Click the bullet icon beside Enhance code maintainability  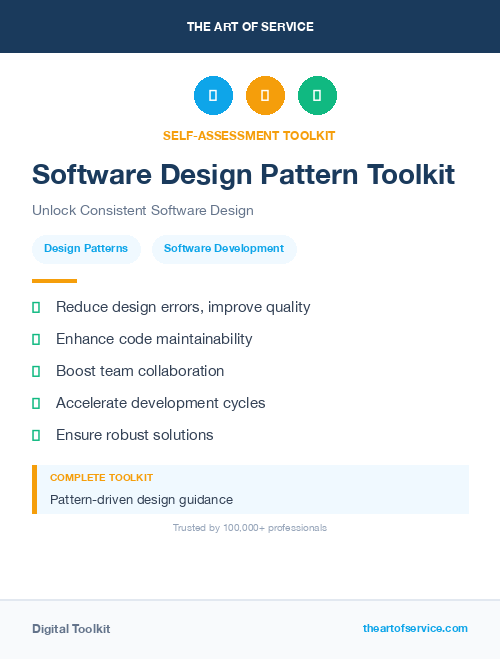36,339
